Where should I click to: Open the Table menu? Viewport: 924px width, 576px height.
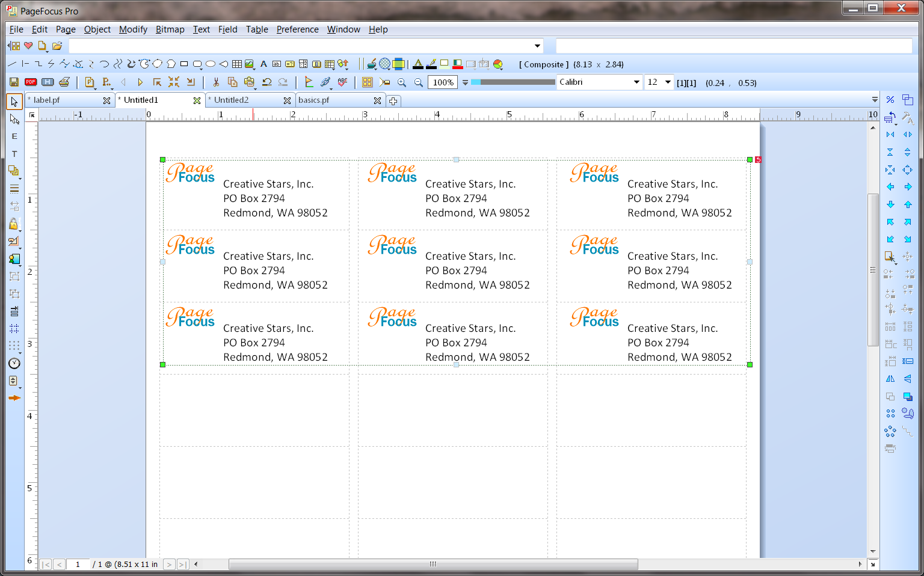257,29
